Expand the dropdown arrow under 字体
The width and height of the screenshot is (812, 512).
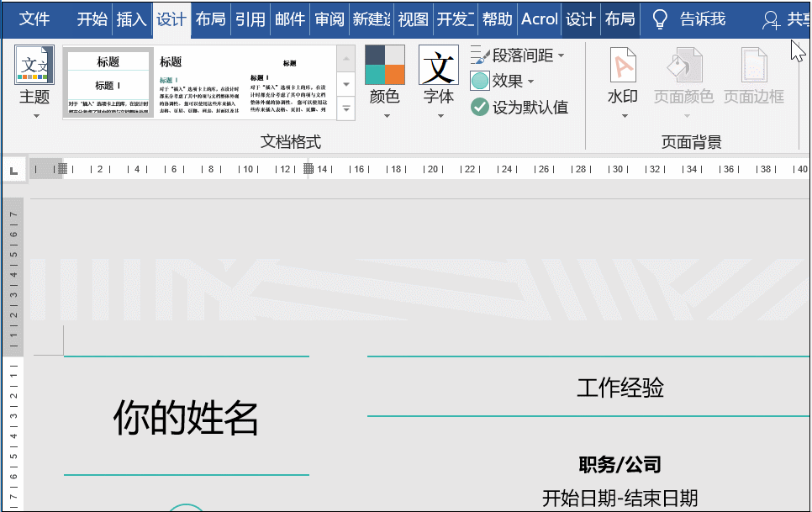tap(440, 116)
